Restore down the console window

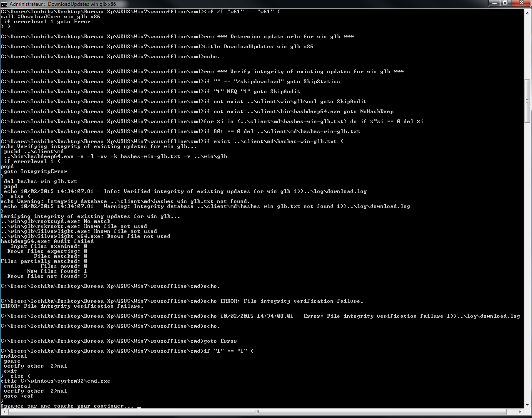(505, 3)
